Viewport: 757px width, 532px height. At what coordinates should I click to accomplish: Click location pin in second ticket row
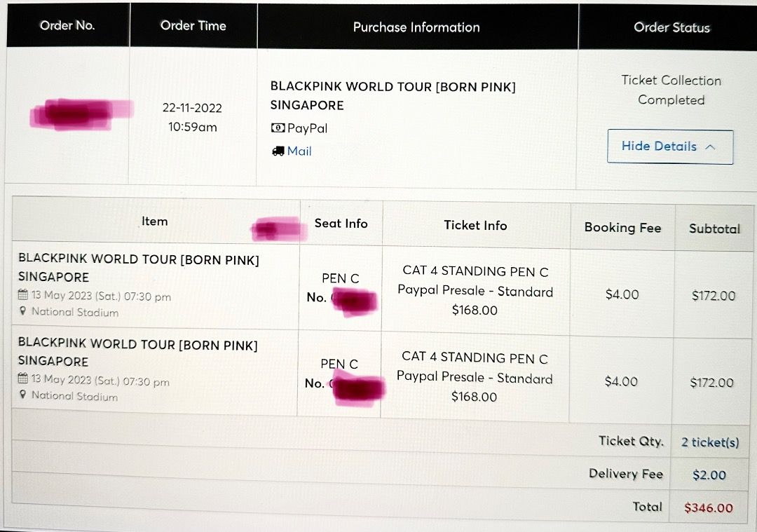[22, 395]
